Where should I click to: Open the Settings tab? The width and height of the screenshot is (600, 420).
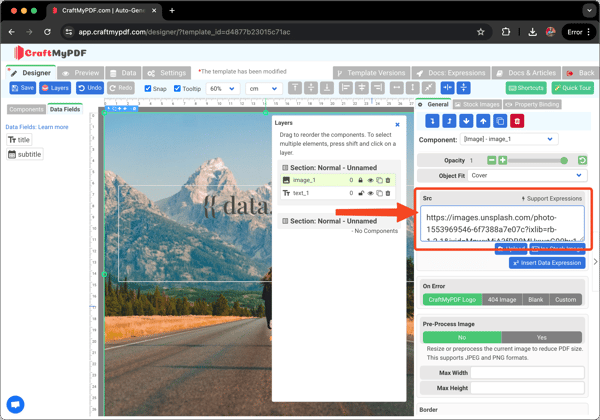pyautogui.click(x=167, y=73)
